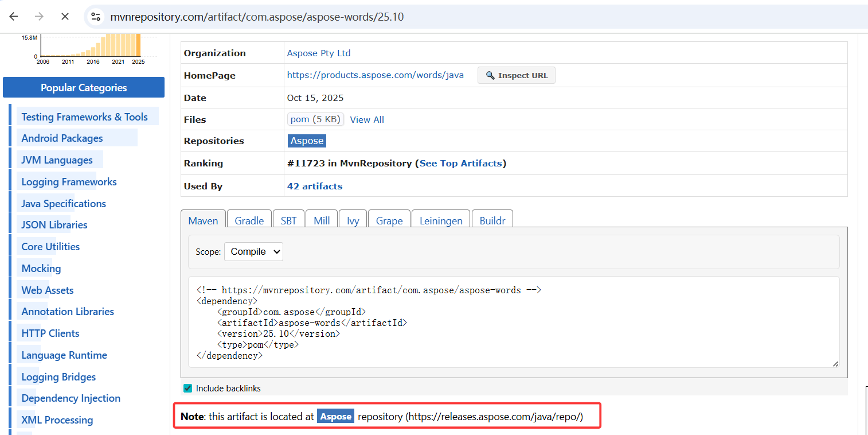868x435 pixels.
Task: Open Dependency Injection category
Action: pyautogui.click(x=71, y=398)
